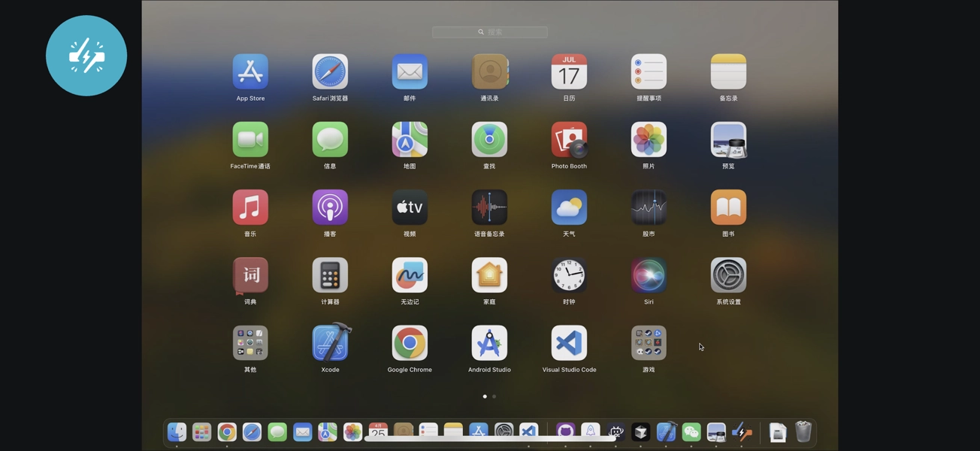
Task: Switch to the second Launchpad page dot
Action: pos(495,396)
